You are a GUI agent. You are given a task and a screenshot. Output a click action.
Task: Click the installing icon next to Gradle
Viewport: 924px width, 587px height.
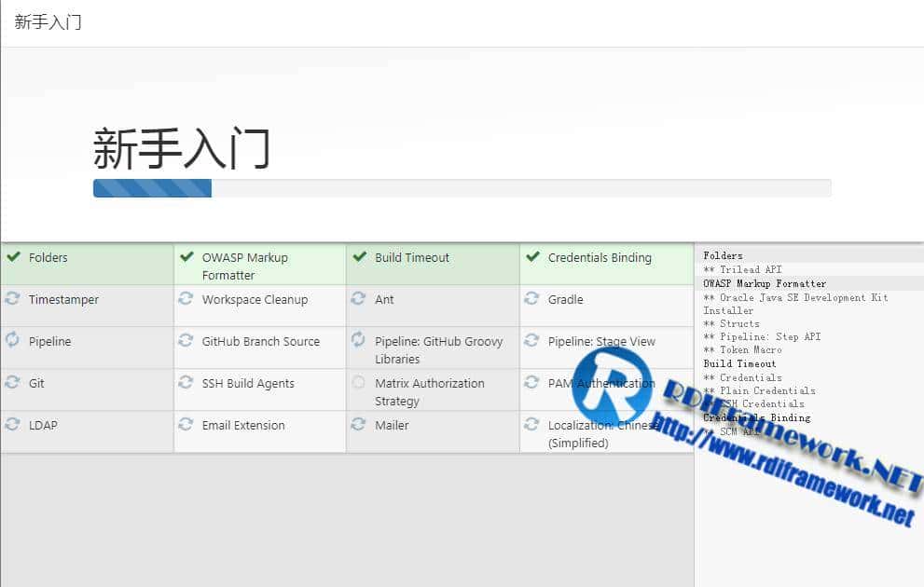pos(531,299)
